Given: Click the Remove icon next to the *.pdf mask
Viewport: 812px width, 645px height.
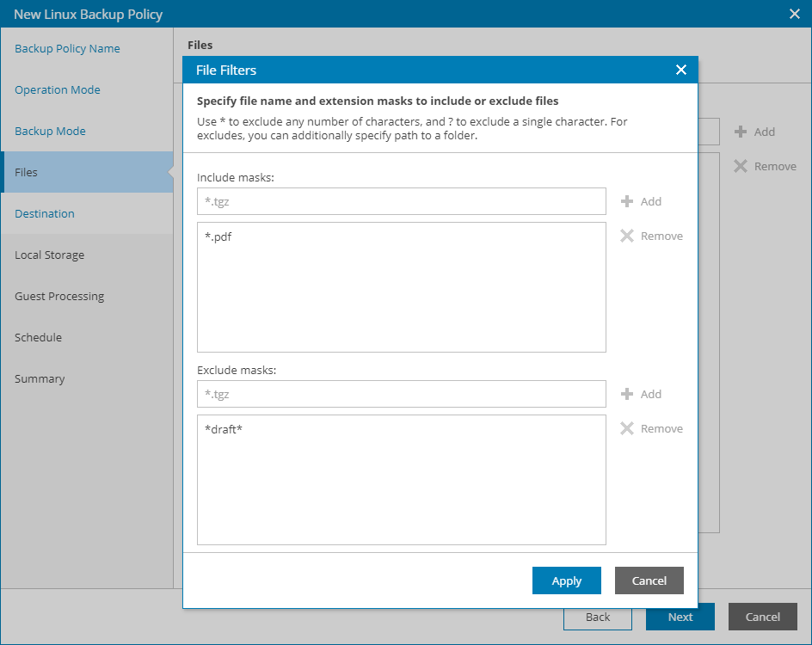Looking at the screenshot, I should [651, 236].
